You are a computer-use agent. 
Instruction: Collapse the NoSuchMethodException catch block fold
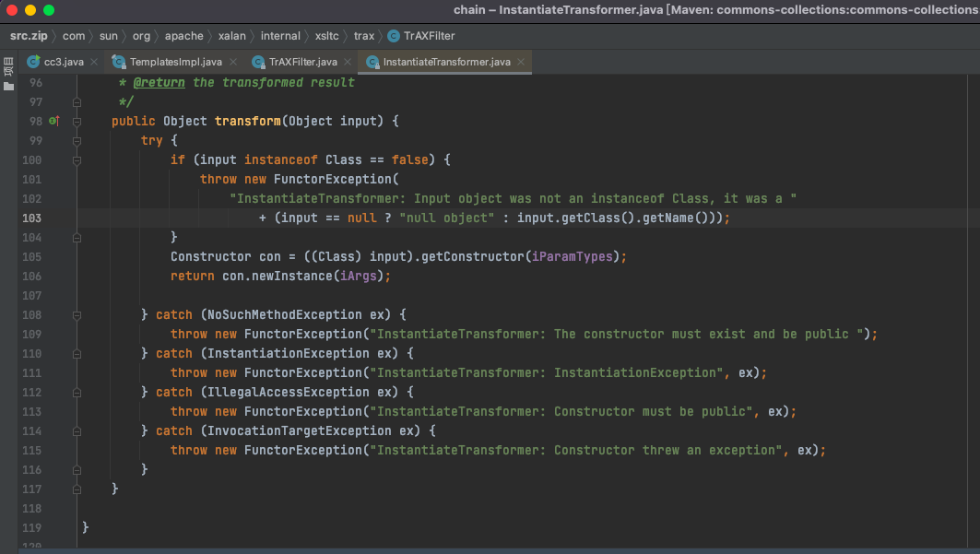[77, 314]
